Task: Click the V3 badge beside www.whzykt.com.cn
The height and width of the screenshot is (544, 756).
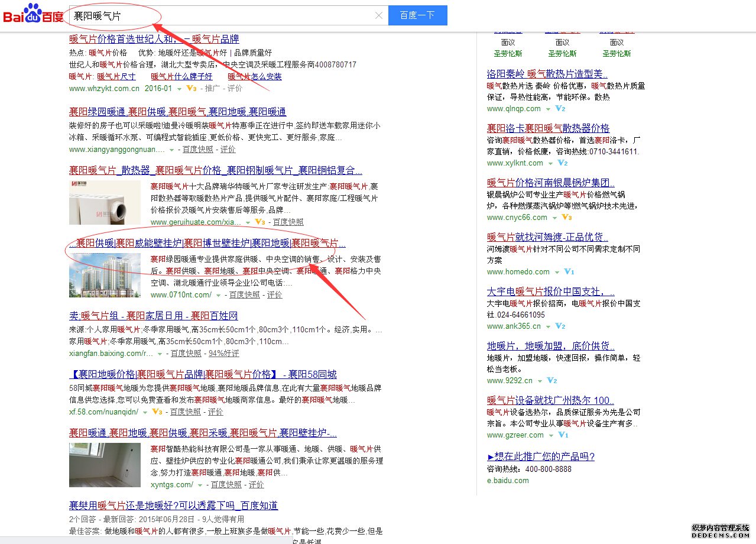Action: coord(191,88)
